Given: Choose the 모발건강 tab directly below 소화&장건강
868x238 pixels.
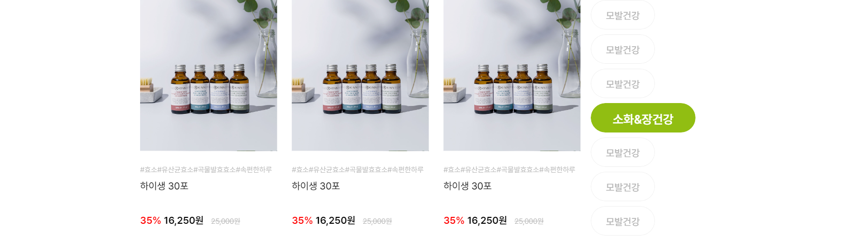Looking at the screenshot, I should tap(623, 152).
